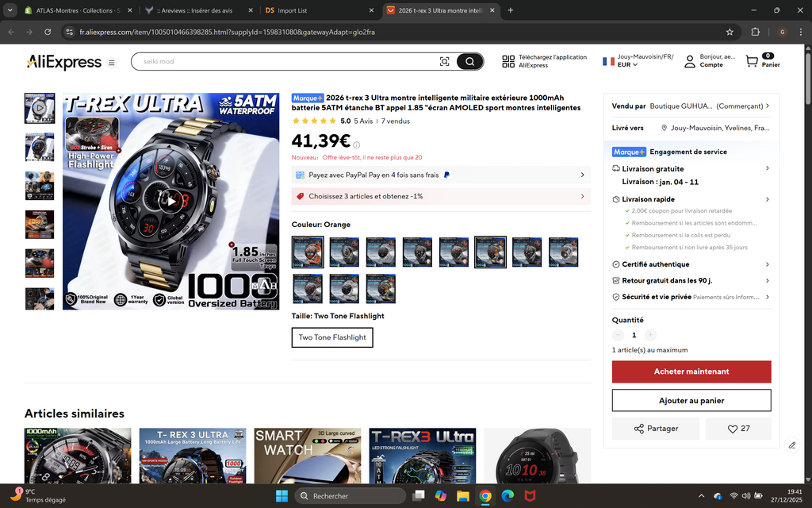Open Microsoft Edge from taskbar
812x508 pixels.
coord(507,496)
